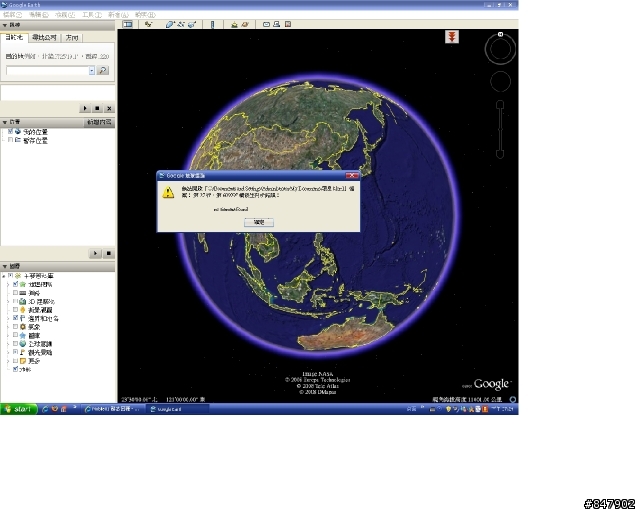640x512 pixels.
Task: Switch to the 尋找公司 search tab
Action: [44, 38]
